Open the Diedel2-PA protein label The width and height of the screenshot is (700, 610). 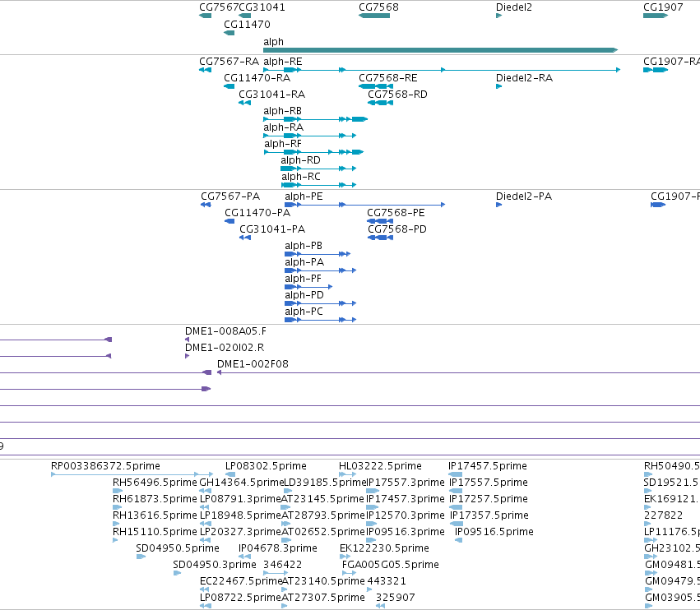coord(524,196)
